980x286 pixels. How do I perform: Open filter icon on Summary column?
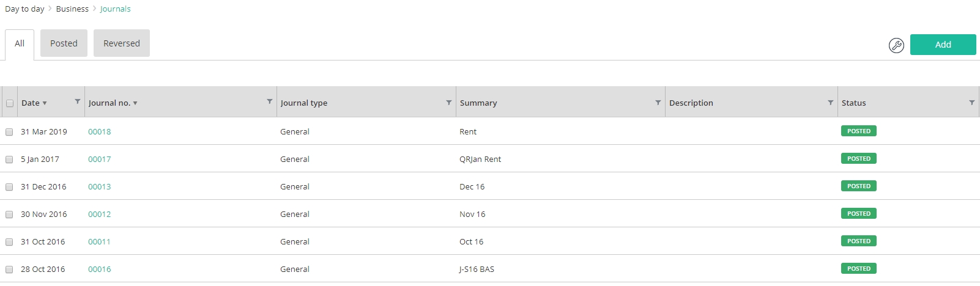tap(658, 103)
